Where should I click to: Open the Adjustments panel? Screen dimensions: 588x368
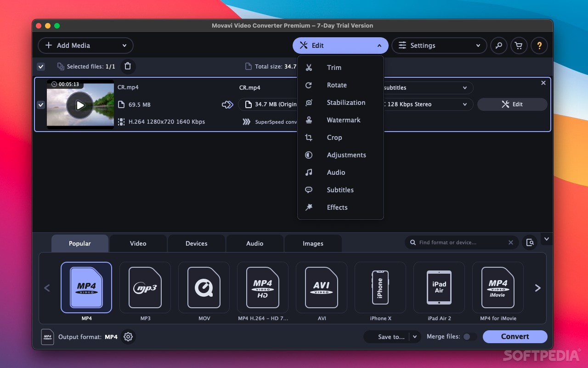(346, 155)
